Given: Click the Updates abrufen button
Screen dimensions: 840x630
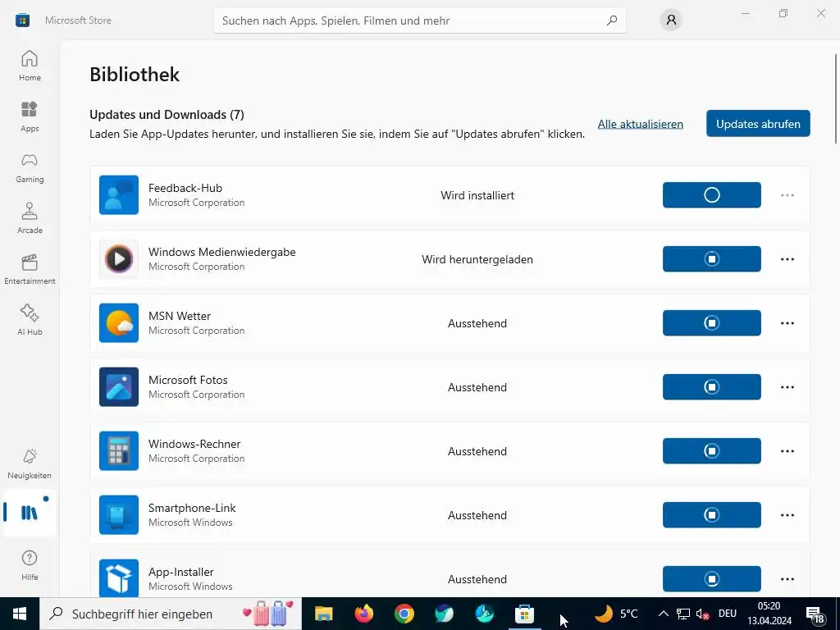Looking at the screenshot, I should pyautogui.click(x=758, y=124).
